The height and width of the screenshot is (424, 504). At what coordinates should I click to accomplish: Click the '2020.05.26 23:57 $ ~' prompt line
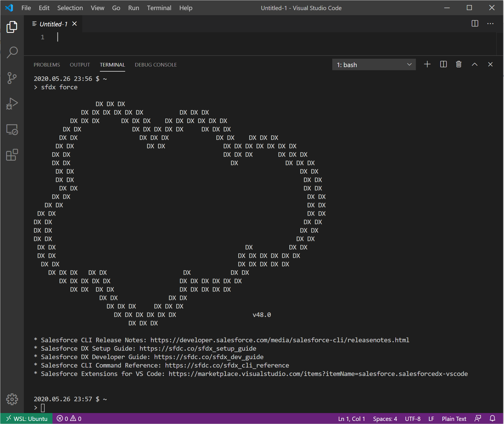pyautogui.click(x=70, y=399)
